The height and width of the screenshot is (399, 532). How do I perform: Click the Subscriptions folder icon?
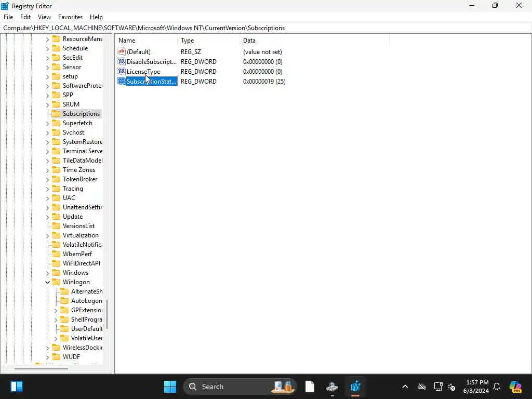coord(56,113)
